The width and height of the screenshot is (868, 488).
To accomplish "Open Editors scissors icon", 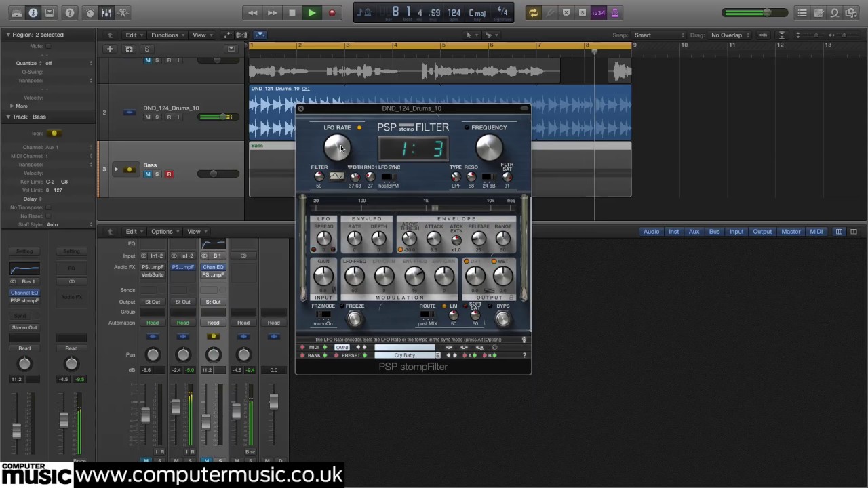I will pyautogui.click(x=123, y=13).
